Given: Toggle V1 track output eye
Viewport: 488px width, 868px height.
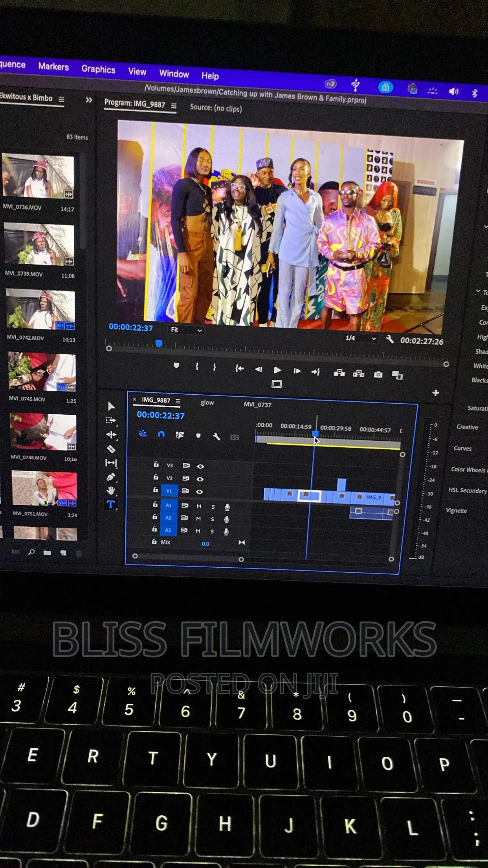Looking at the screenshot, I should (200, 491).
